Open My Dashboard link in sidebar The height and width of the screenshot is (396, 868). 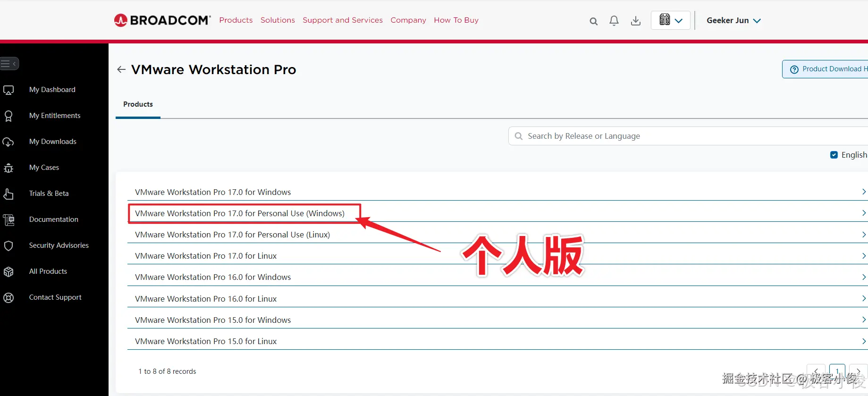(52, 90)
